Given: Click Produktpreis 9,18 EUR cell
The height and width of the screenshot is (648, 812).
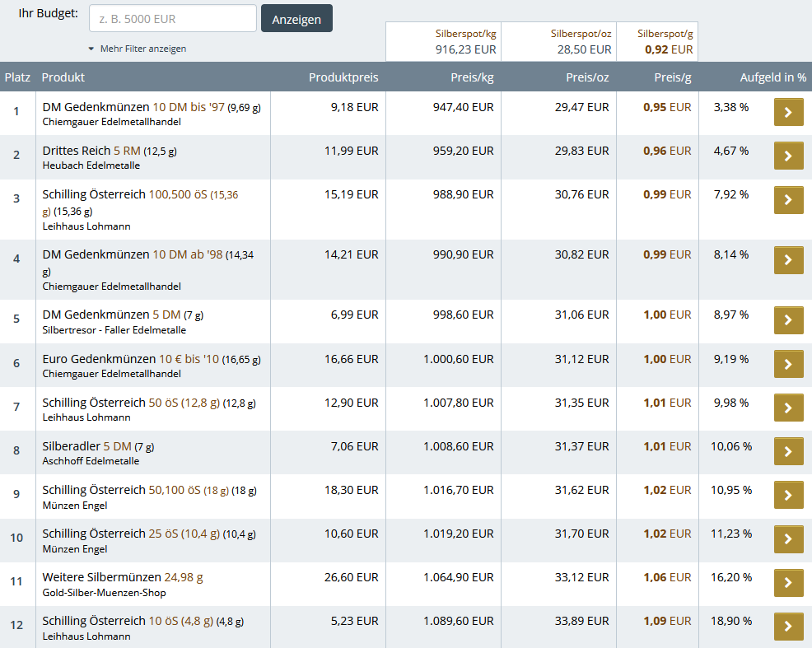Looking at the screenshot, I should point(355,107).
